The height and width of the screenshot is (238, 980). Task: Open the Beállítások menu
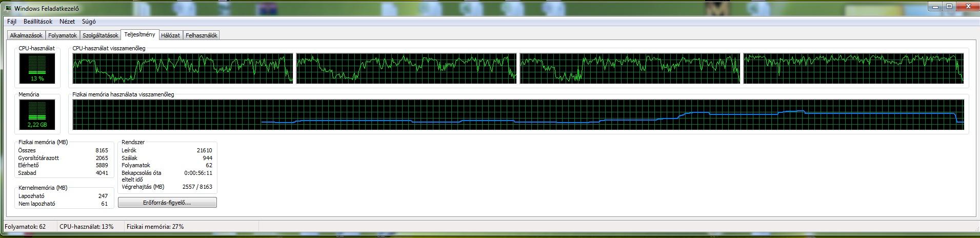coord(38,22)
